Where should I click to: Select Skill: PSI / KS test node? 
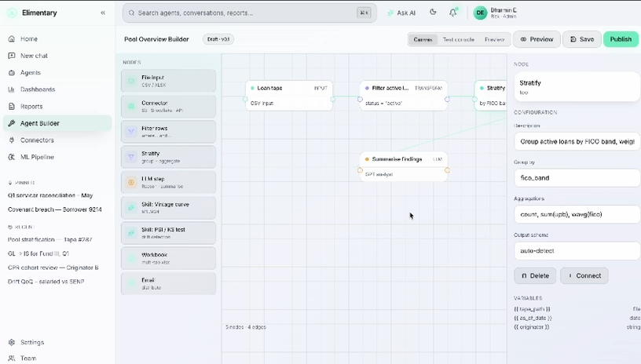(168, 233)
